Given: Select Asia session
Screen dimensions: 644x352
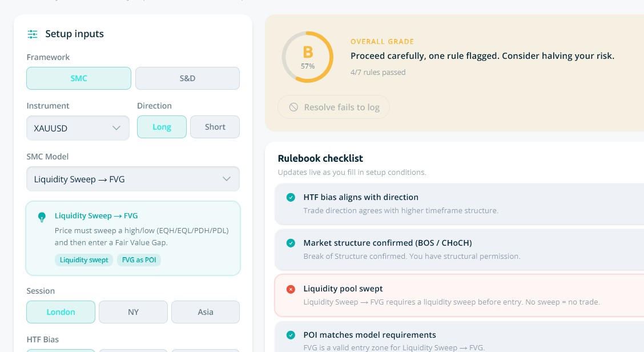Looking at the screenshot, I should pyautogui.click(x=206, y=311).
